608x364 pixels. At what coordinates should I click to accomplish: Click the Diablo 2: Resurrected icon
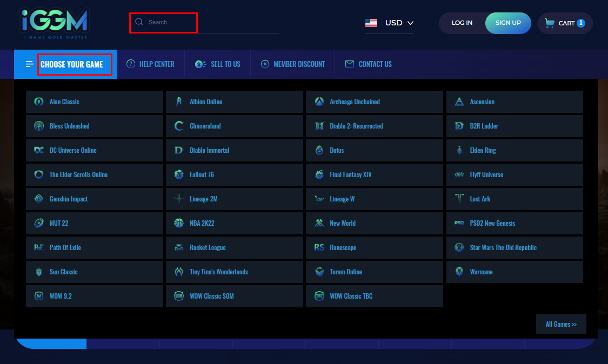(x=319, y=126)
